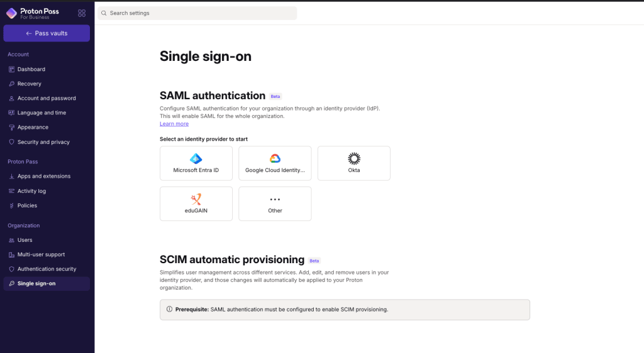644x353 pixels.
Task: Open Authentication security page
Action: tap(47, 269)
